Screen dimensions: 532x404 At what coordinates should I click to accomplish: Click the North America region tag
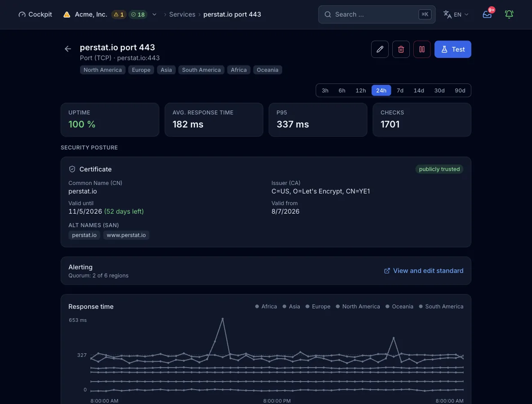102,70
